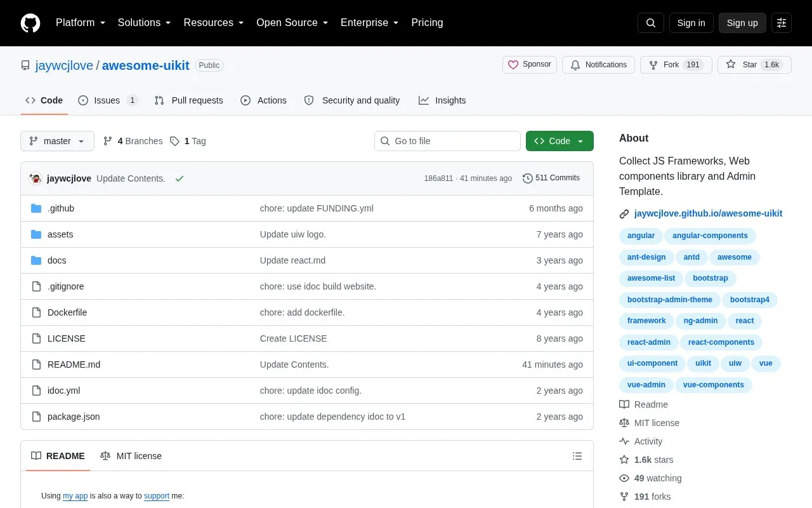This screenshot has width=812, height=508.
Task: Expand the Resources menu
Action: point(214,23)
